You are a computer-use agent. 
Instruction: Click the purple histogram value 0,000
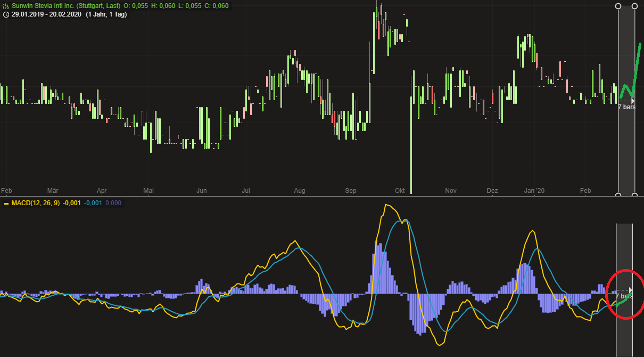113,203
